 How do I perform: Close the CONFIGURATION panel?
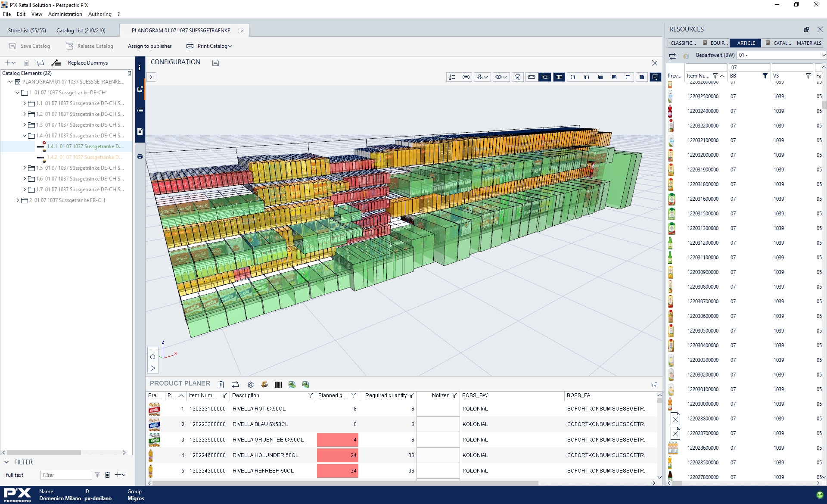pos(655,63)
